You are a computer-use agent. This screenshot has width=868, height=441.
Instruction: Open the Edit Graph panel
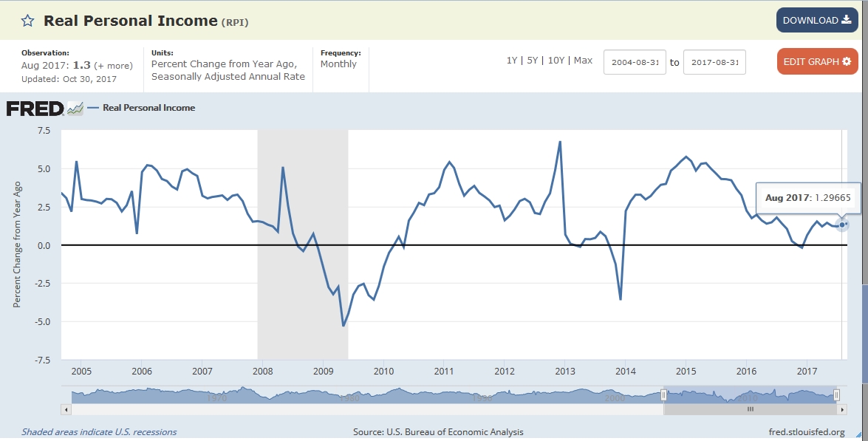pyautogui.click(x=816, y=61)
